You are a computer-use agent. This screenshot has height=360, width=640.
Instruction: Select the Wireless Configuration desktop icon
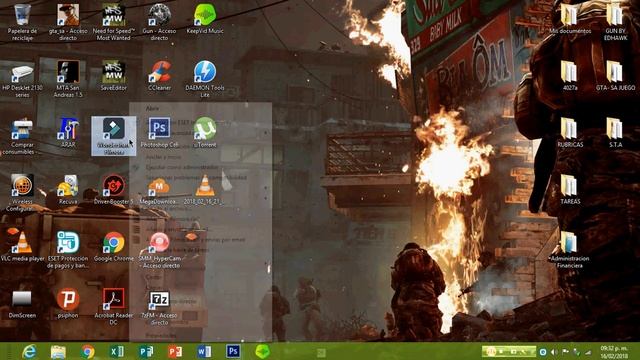click(x=22, y=193)
